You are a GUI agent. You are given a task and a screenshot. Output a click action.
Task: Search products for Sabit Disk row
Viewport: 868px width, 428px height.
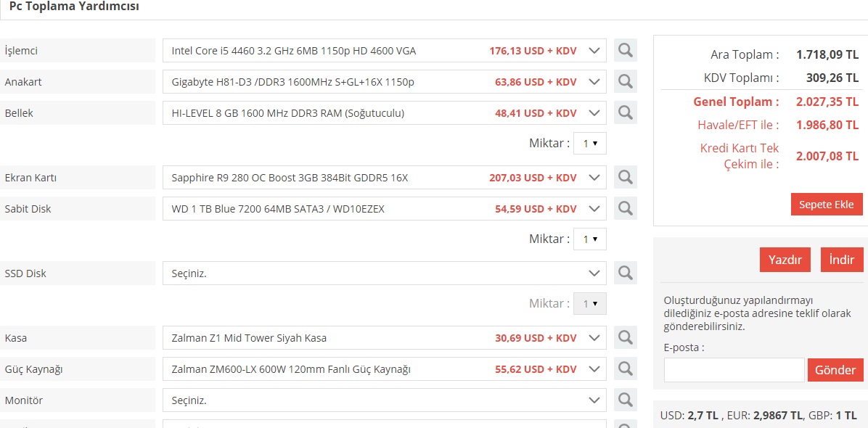pyautogui.click(x=625, y=209)
